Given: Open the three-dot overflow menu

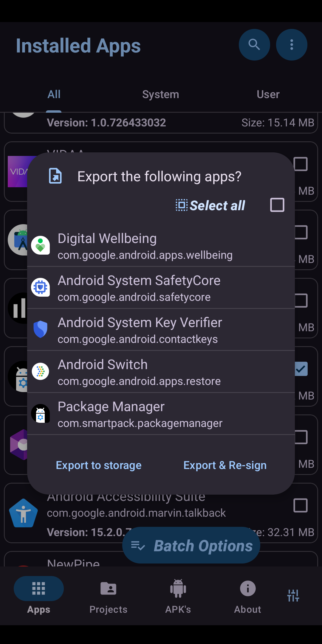Looking at the screenshot, I should (x=292, y=45).
